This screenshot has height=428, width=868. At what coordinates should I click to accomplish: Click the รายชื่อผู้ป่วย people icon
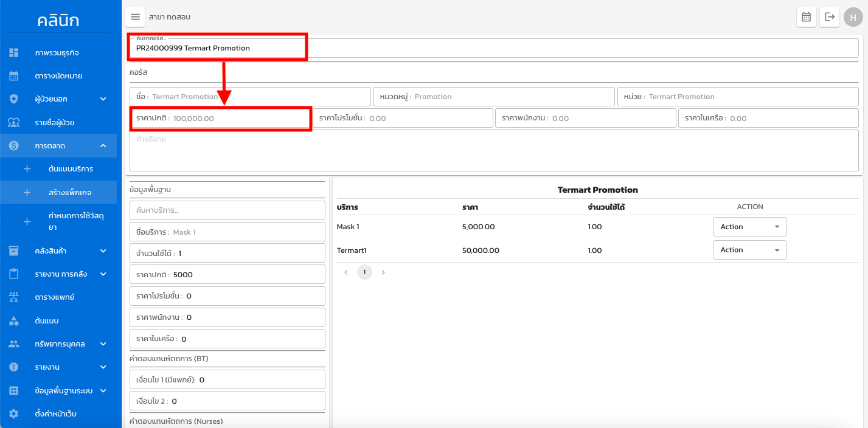pos(14,123)
